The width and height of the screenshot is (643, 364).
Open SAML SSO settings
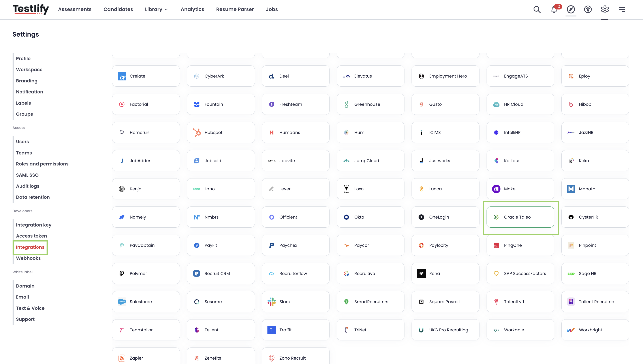click(27, 175)
